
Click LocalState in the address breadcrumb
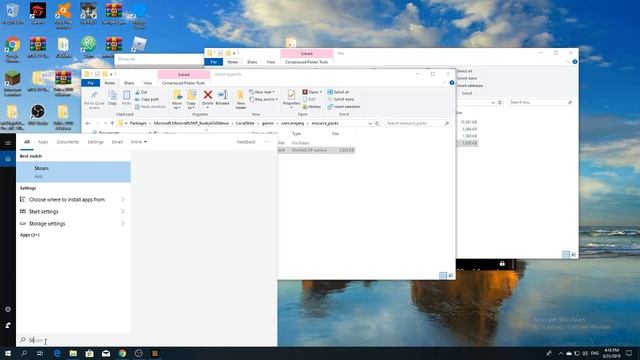click(x=245, y=123)
